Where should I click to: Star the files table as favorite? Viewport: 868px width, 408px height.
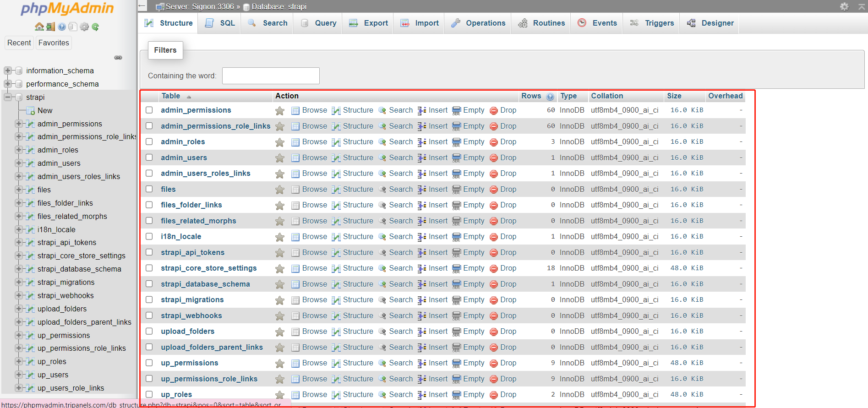(280, 190)
